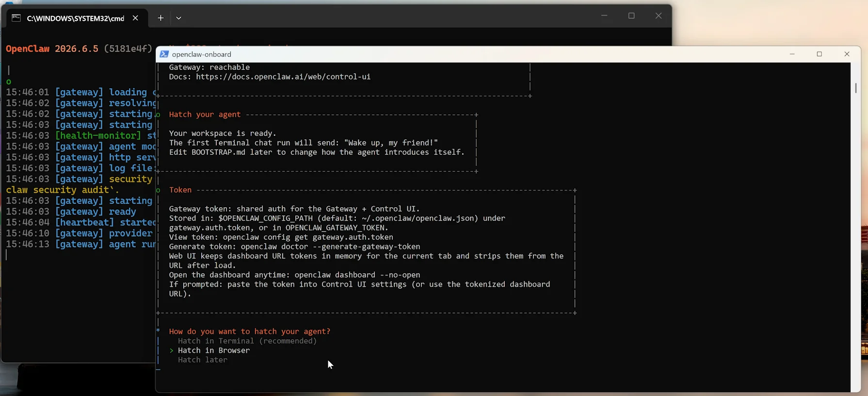Open the docs.openclaw.ai/web/control-ui link
868x396 pixels.
point(283,77)
